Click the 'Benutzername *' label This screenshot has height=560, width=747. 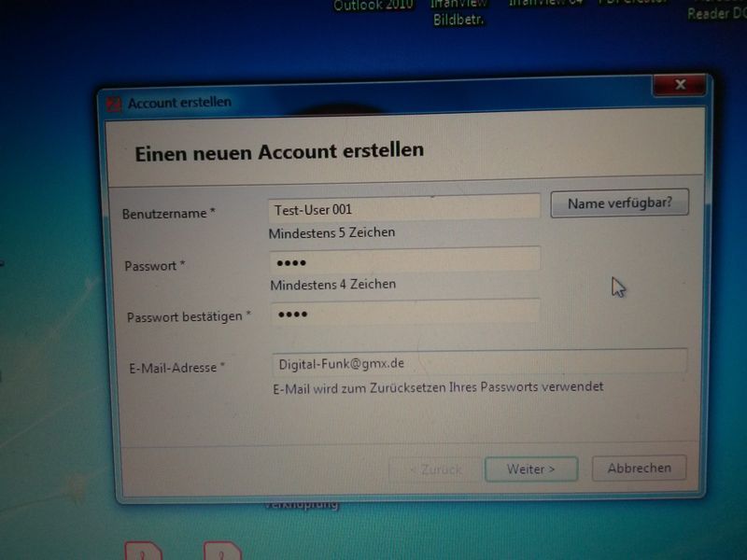169,214
